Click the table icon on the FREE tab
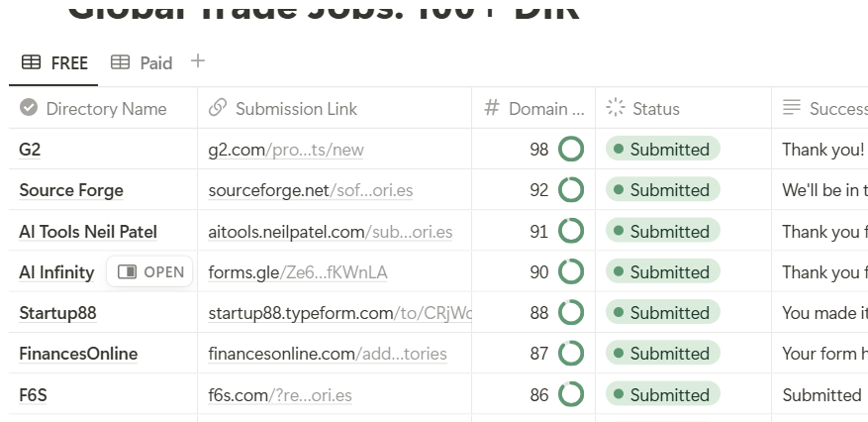This screenshot has width=868, height=422. (31, 62)
